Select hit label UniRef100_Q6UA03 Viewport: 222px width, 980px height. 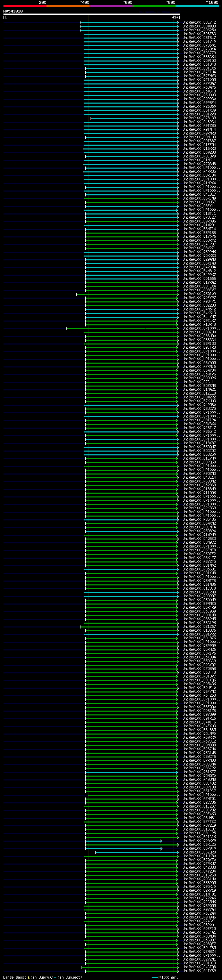(199, 95)
